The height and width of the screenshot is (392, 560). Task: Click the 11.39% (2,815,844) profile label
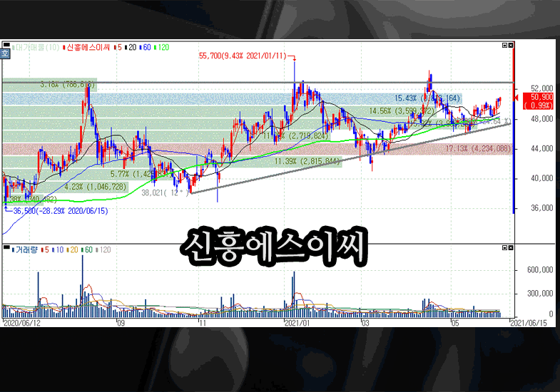coord(307,162)
